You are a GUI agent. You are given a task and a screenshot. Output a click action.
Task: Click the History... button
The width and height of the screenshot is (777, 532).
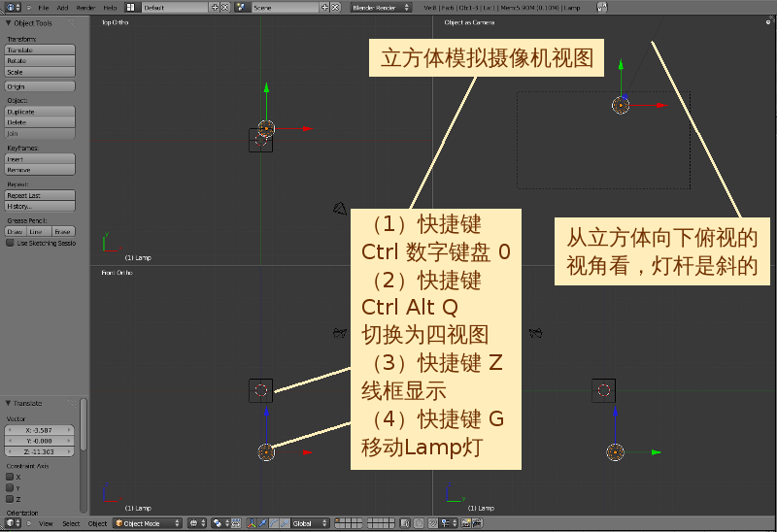tap(40, 206)
